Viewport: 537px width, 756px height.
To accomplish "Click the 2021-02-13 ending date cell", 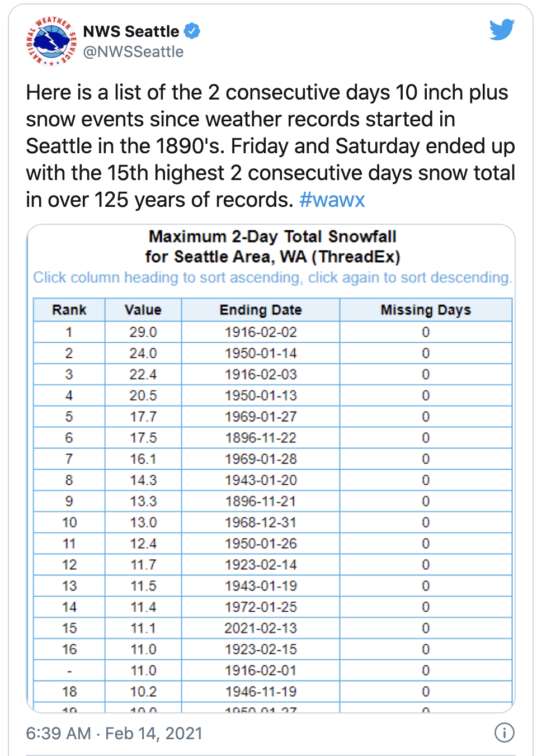I will coord(261,628).
